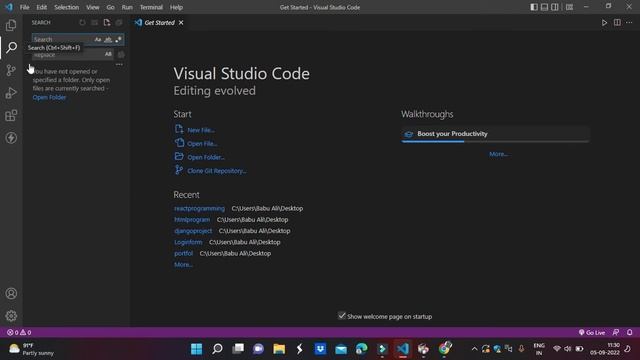Click Clone Git Repository... link
Screen dimensions: 640x360
tap(217, 171)
